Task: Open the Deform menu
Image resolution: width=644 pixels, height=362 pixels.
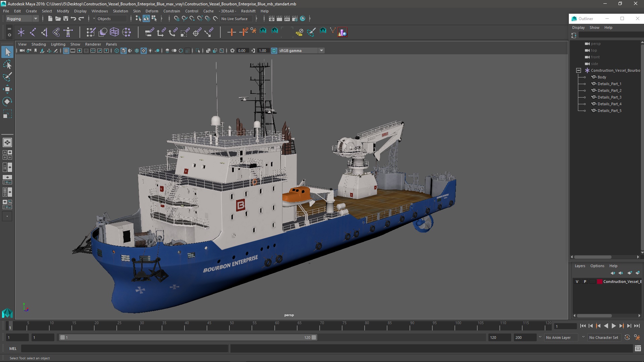Action: [x=152, y=11]
